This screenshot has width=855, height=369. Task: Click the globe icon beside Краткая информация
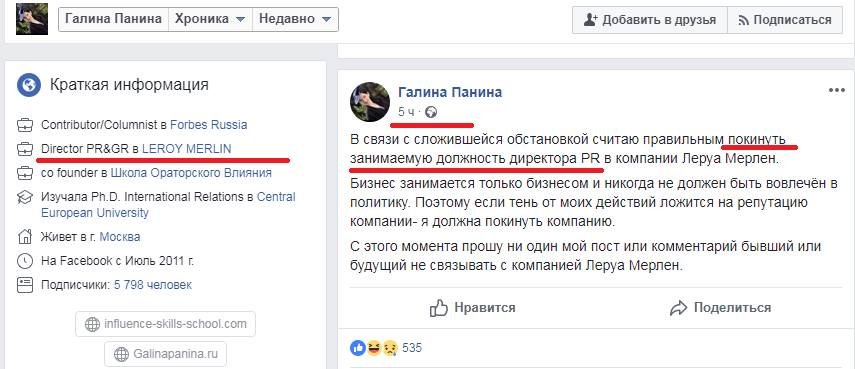[28, 86]
